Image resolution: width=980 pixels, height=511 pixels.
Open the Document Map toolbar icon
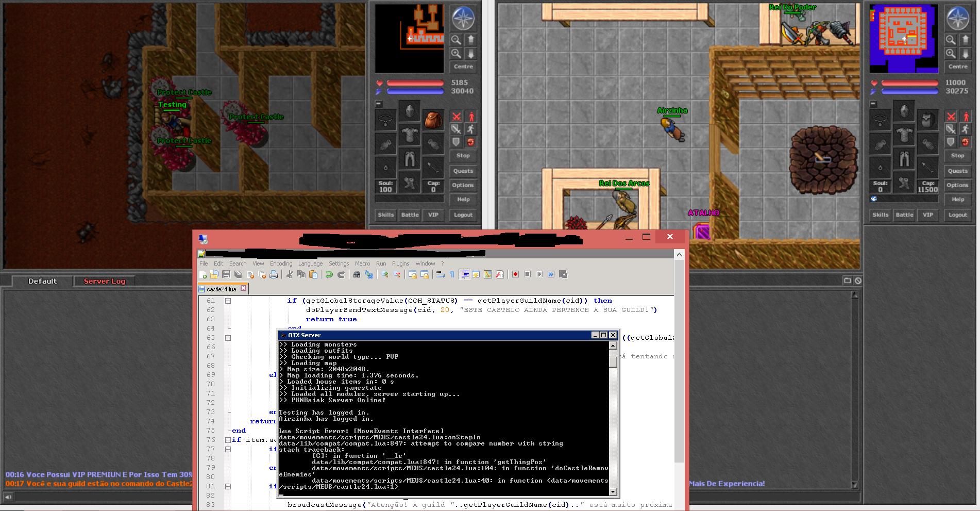point(488,274)
